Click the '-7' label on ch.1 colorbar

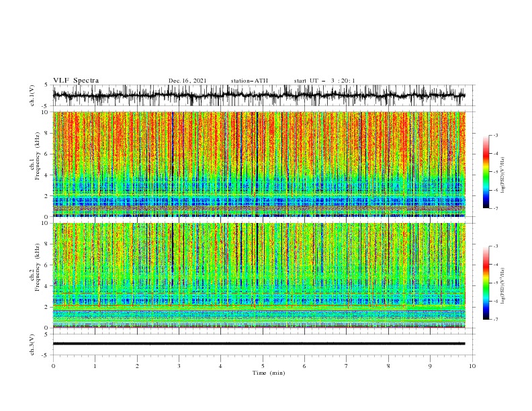tap(495, 209)
